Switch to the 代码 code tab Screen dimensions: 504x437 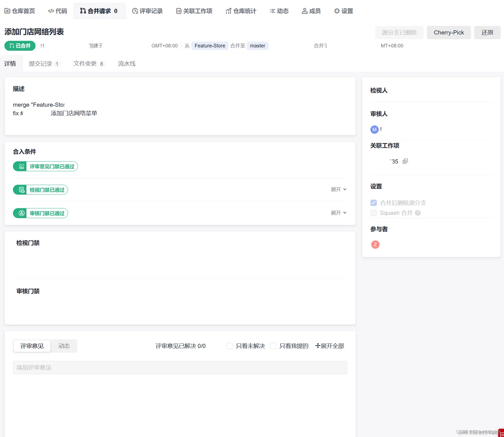pos(58,11)
